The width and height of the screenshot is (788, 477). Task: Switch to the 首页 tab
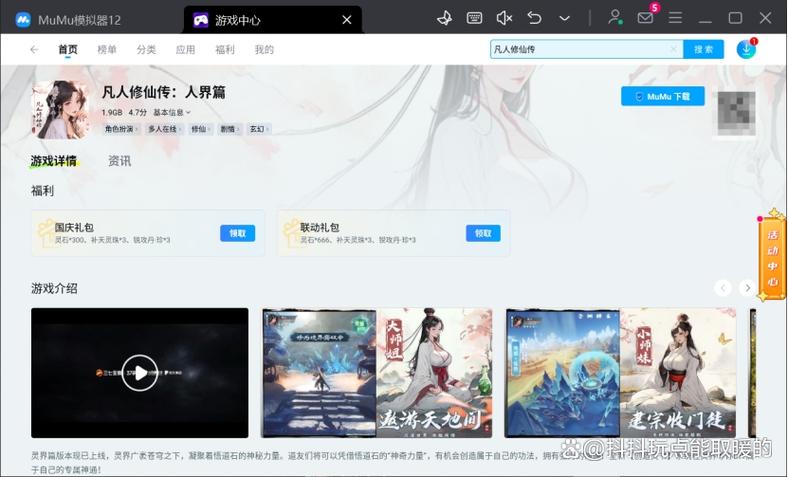click(x=68, y=49)
